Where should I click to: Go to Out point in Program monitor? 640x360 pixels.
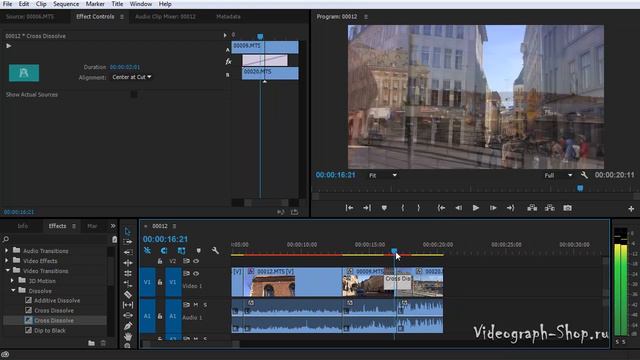pos(511,208)
